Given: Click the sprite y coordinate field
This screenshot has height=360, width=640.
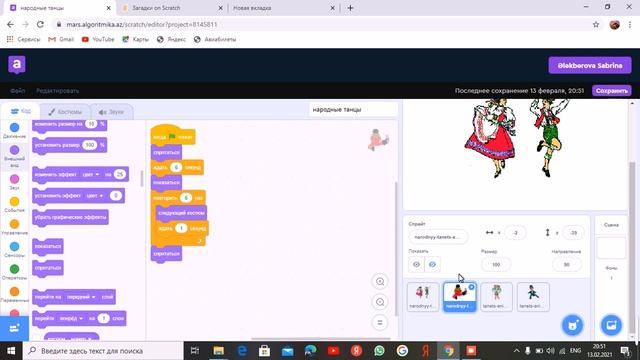Looking at the screenshot, I should point(573,233).
